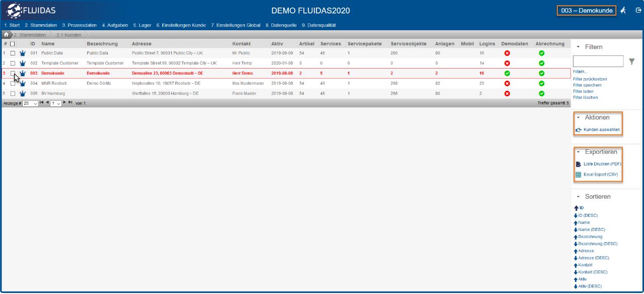Screen dimensions: 644x294
Task: Check the select-all checkbox in table header
Action: pyautogui.click(x=13, y=44)
